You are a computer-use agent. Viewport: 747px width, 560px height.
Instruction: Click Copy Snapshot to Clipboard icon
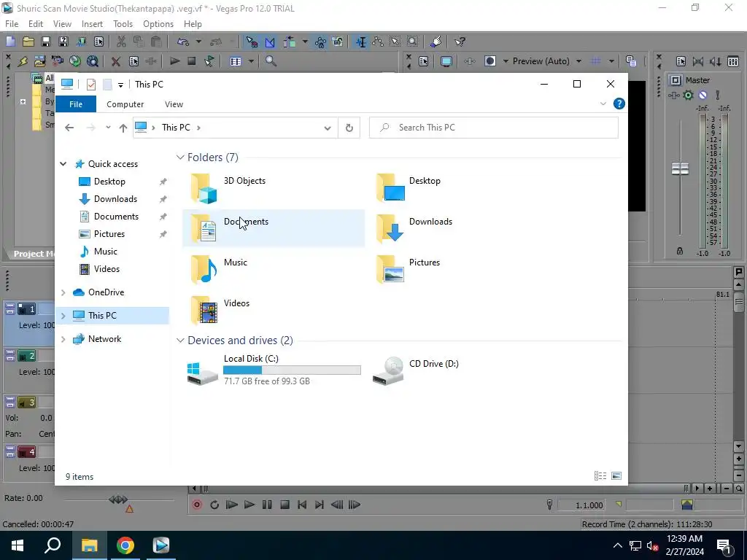coord(631,61)
